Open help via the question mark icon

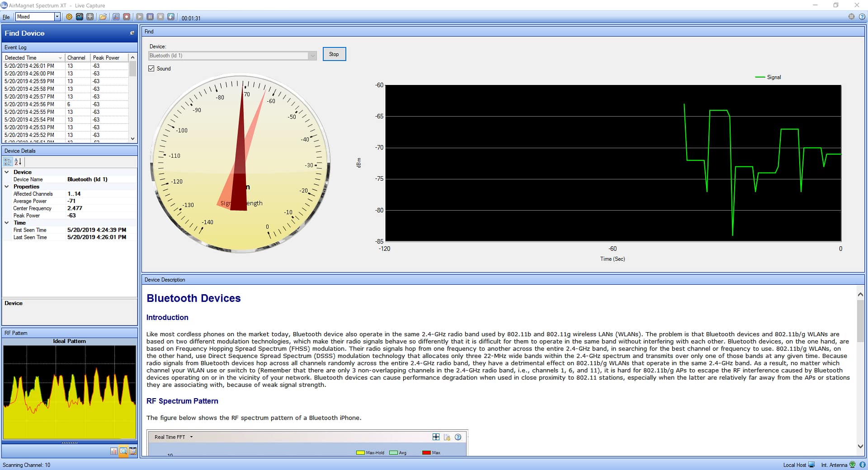[862, 17]
